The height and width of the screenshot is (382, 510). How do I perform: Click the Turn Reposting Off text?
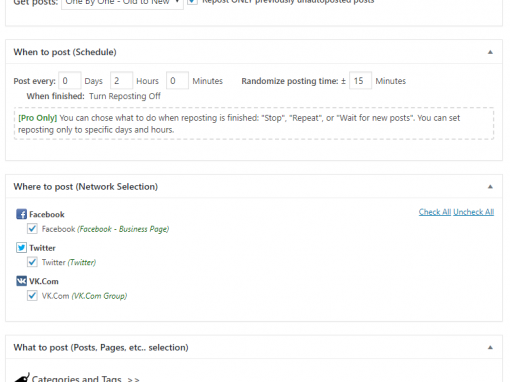125,96
